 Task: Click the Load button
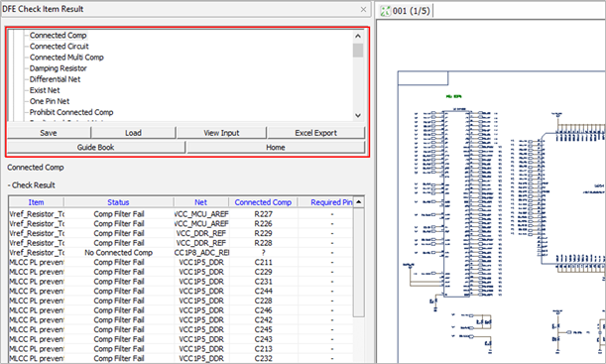click(133, 133)
